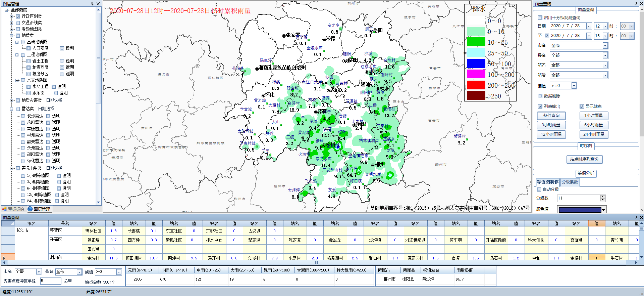Uncheck the 显示站点 option
The height and width of the screenshot is (296, 644).
coord(582,107)
